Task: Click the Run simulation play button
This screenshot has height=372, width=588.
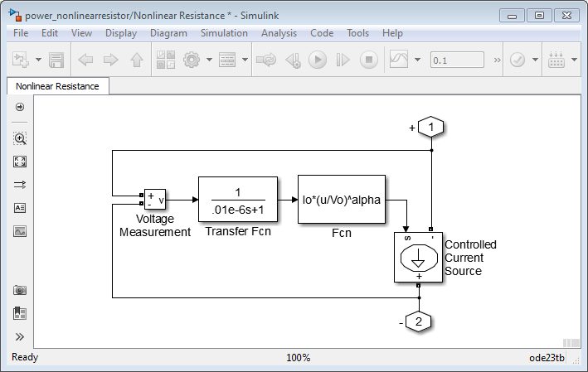Action: [317, 60]
